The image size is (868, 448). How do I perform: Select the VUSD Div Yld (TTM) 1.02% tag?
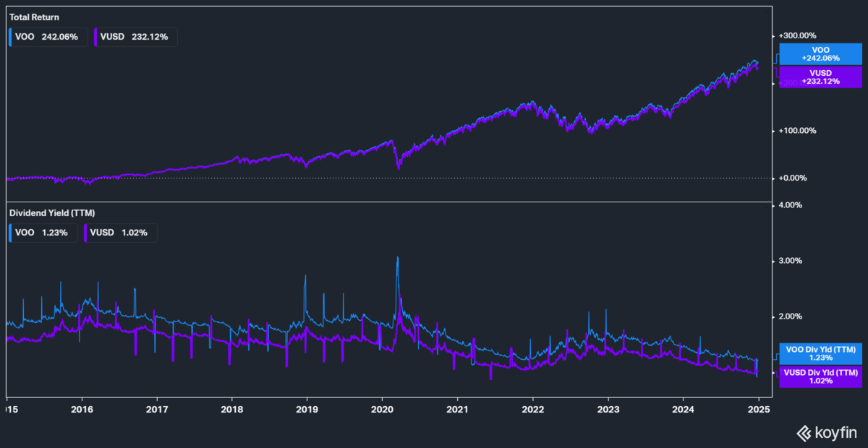click(x=820, y=376)
